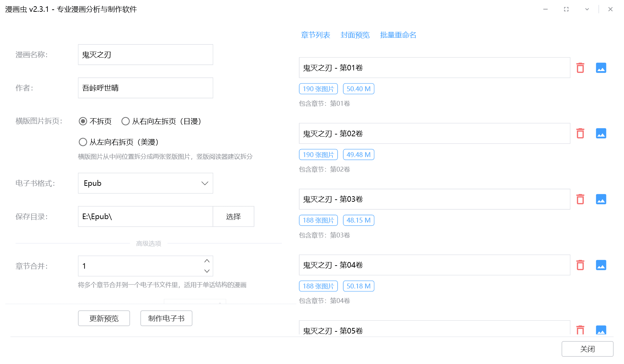Set cover image for 第02卷
624x364 pixels.
tap(601, 133)
